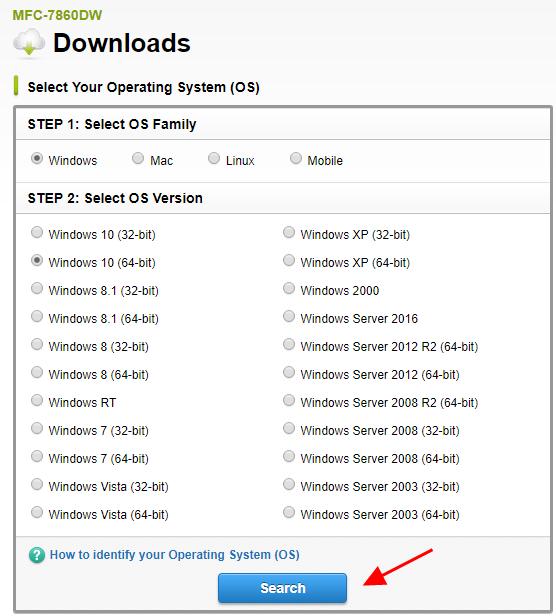Select the Mac OS family option
The image size is (556, 616).
coord(138,158)
